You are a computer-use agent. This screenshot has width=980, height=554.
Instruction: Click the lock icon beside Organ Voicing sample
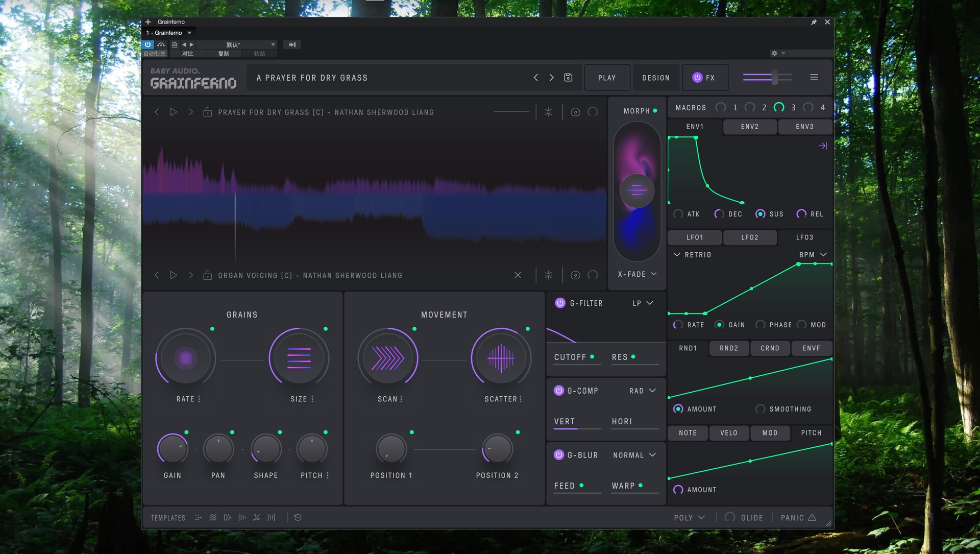(208, 275)
